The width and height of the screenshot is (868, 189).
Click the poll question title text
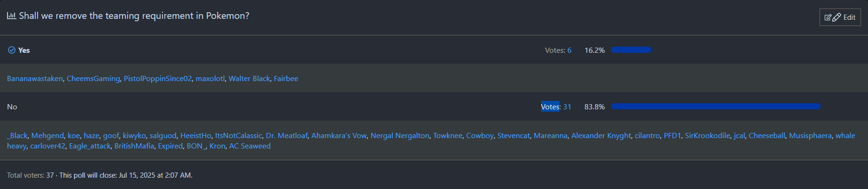click(x=134, y=16)
